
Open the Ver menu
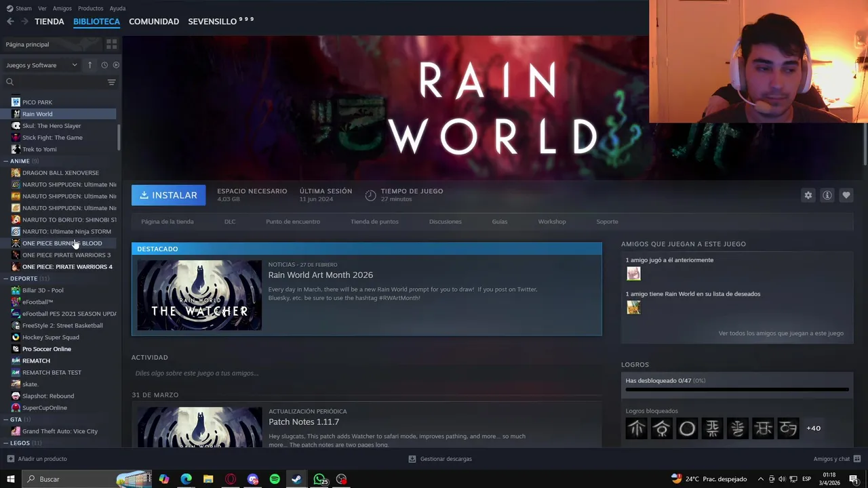tap(42, 8)
